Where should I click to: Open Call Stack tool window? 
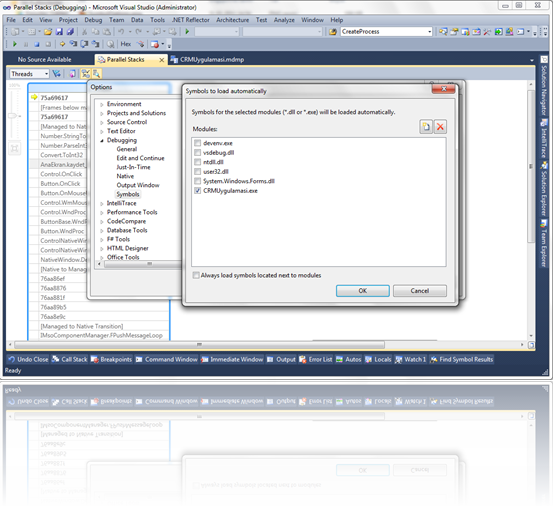click(x=69, y=359)
